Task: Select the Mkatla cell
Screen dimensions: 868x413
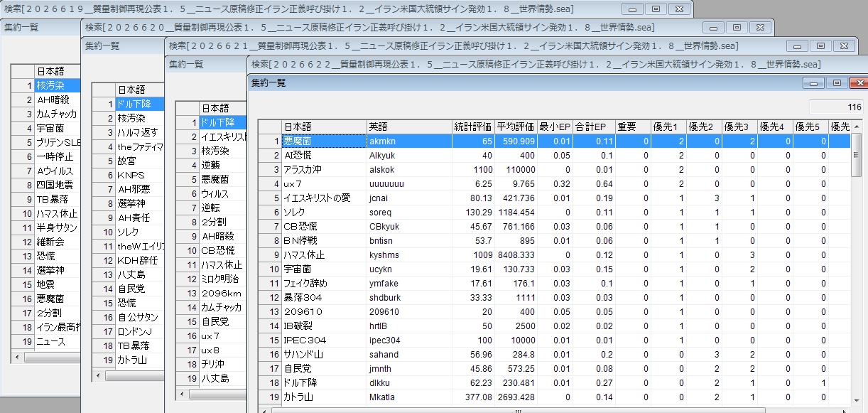Action: click(x=408, y=397)
